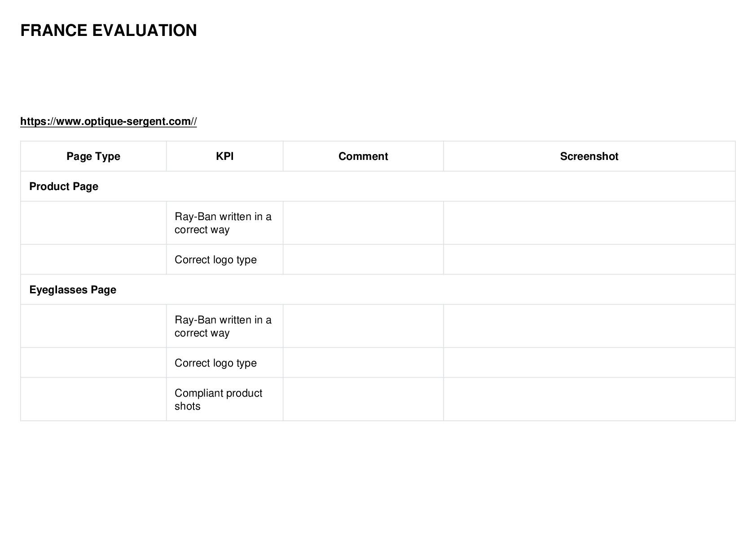Viewport: 756px width, 535px height.
Task: Click the 'Compliant product shots' cell
Action: point(224,400)
